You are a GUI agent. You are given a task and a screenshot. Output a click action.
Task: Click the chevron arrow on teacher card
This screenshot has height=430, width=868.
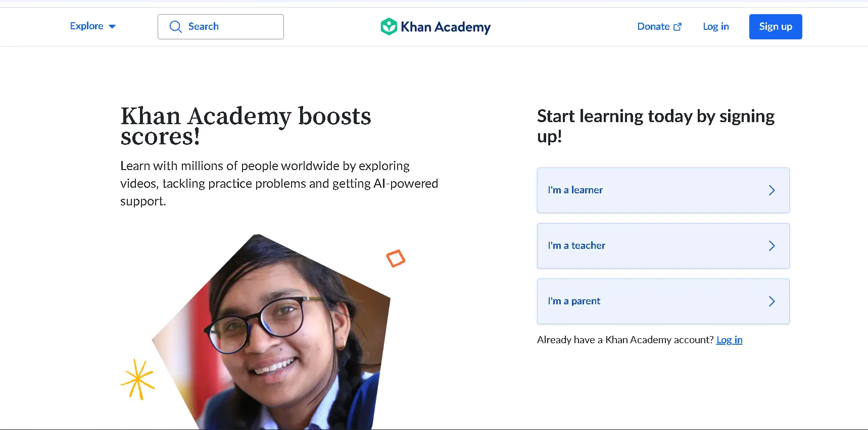(771, 246)
